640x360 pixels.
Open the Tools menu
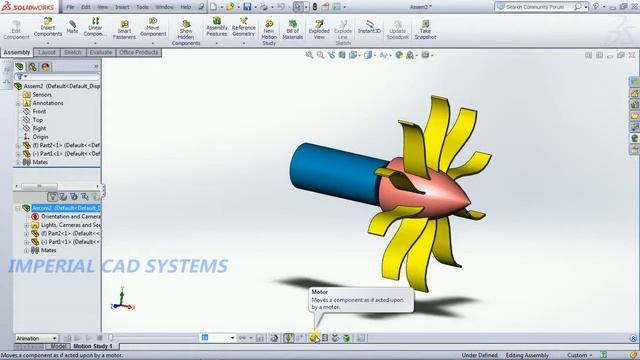142,7
